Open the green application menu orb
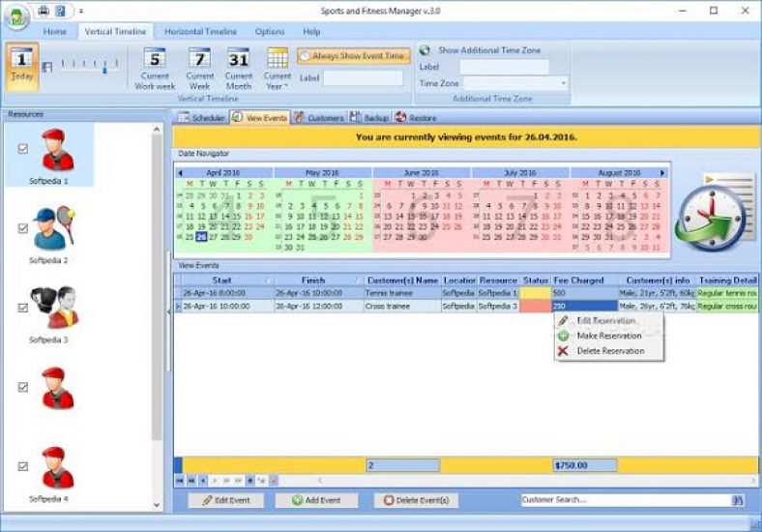The image size is (762, 532). (x=17, y=16)
